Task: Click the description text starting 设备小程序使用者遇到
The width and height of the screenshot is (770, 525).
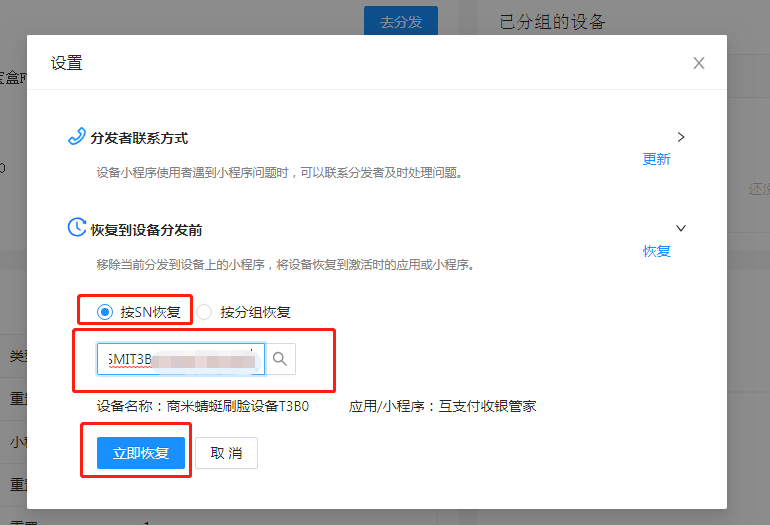Action: click(280, 173)
